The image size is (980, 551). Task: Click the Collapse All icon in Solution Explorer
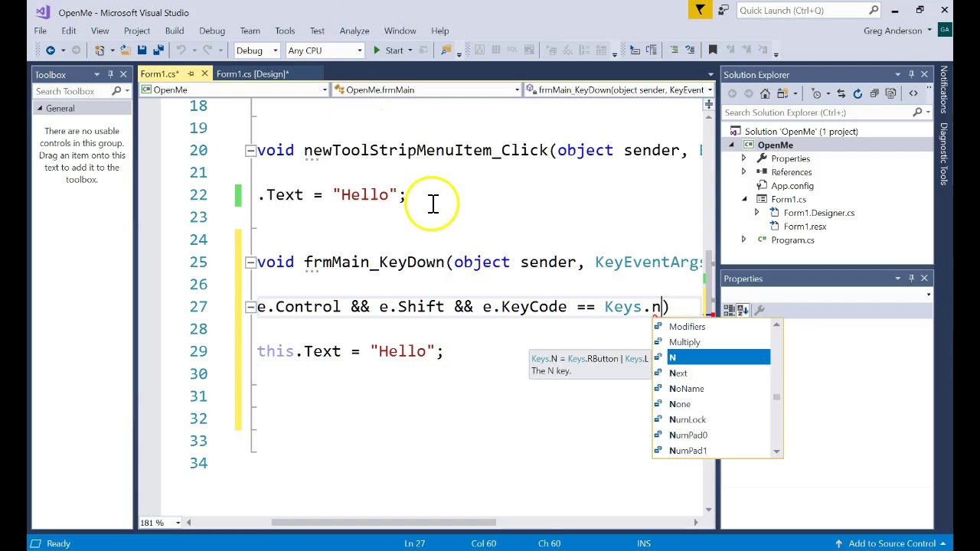[874, 93]
